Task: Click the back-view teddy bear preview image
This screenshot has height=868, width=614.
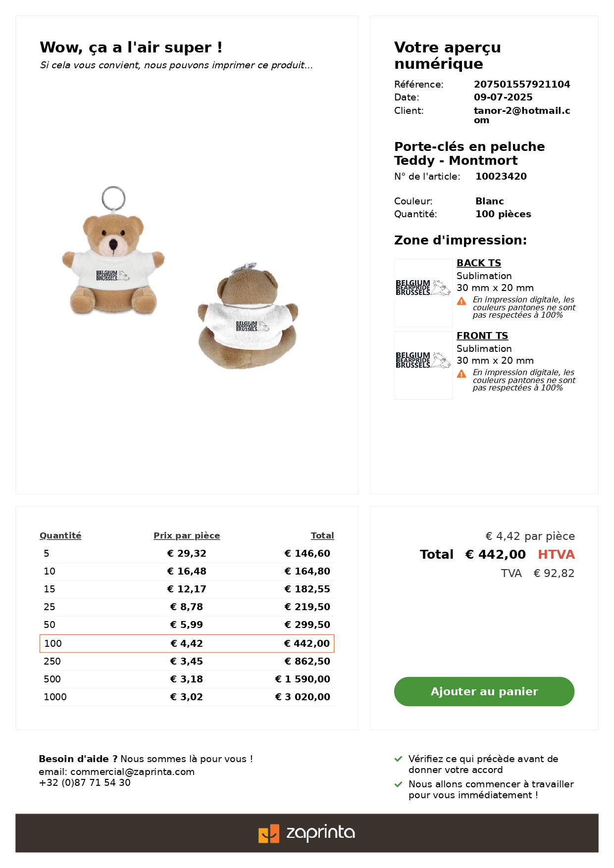Action: point(248,316)
